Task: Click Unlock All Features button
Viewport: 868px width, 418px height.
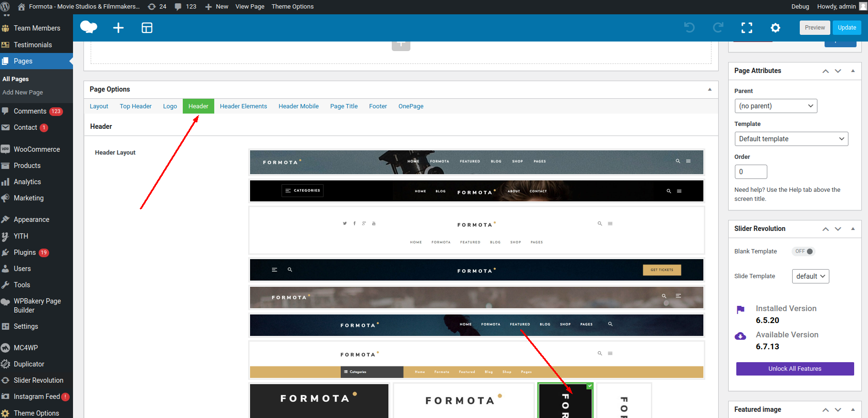Action: click(x=795, y=369)
